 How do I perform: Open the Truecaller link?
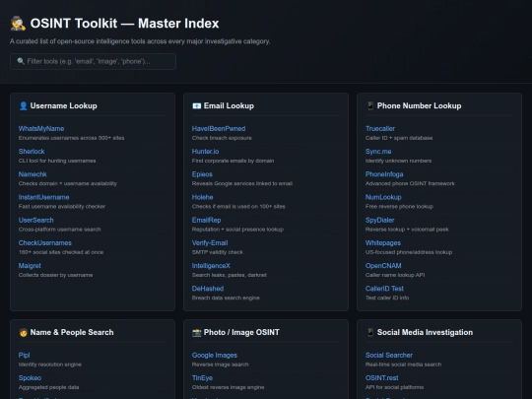point(380,129)
